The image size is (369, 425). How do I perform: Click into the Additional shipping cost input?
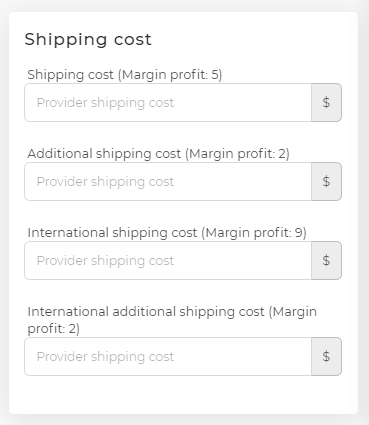pos(168,181)
